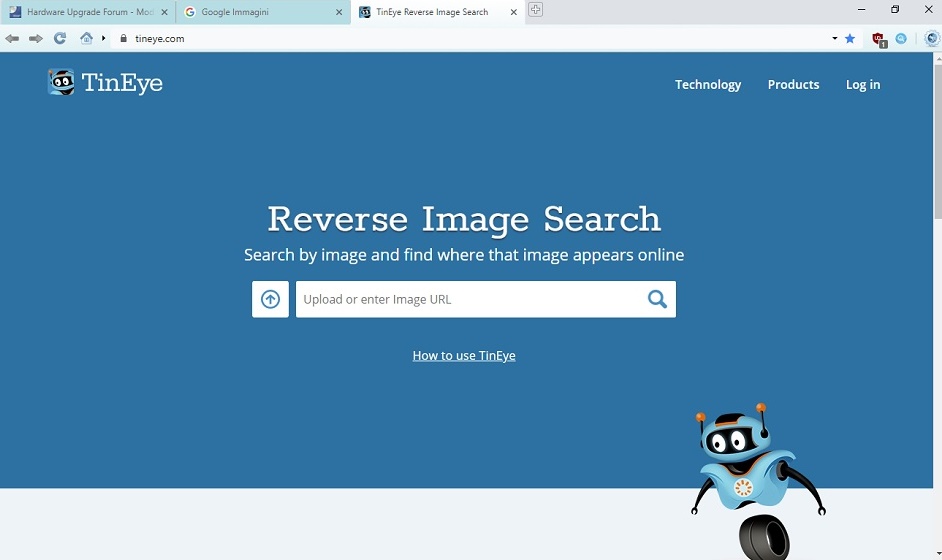This screenshot has width=942, height=560.
Task: Switch to the Hardware Upgrade Forum tab
Action: [87, 12]
